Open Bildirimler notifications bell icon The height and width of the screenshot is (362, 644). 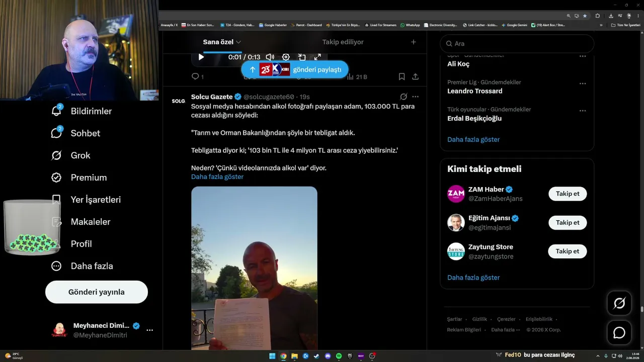click(56, 111)
